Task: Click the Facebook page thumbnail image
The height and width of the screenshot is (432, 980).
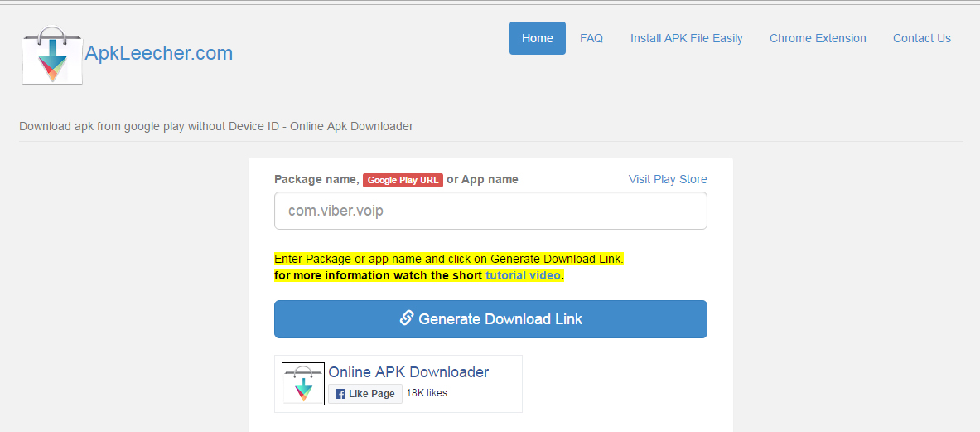Action: [x=303, y=384]
